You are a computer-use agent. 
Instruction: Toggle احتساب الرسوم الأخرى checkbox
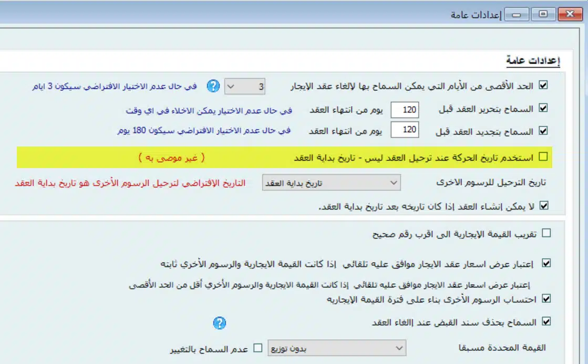click(x=546, y=299)
